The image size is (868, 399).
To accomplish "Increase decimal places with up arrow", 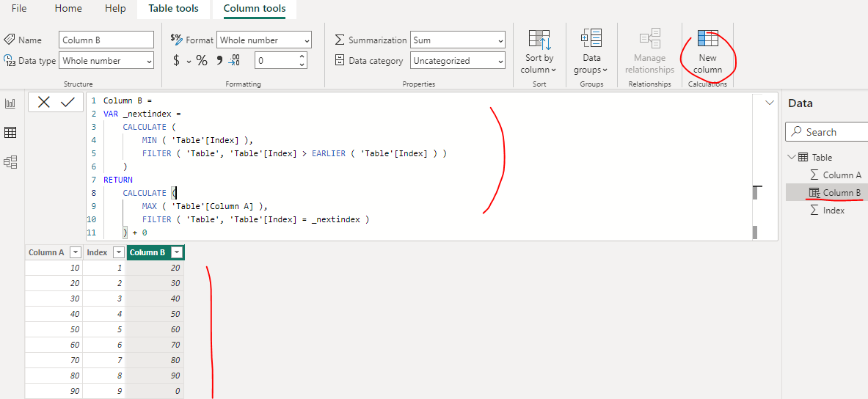I will 302,56.
